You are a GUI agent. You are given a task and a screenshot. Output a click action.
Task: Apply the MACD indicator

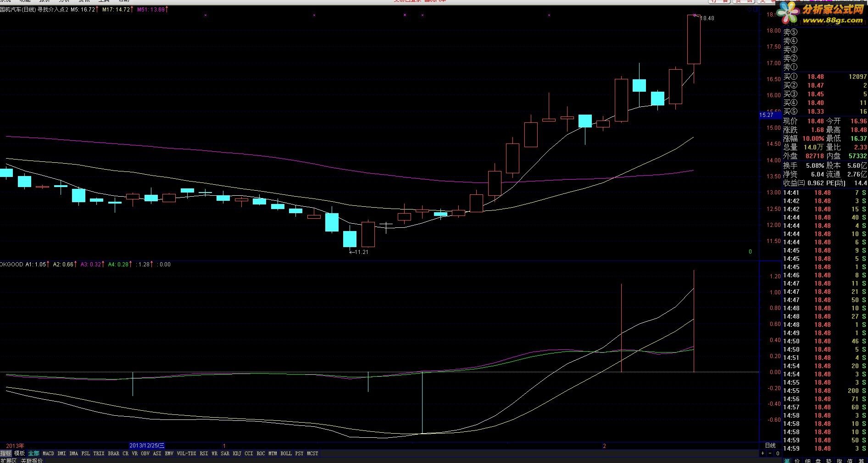coord(48,453)
